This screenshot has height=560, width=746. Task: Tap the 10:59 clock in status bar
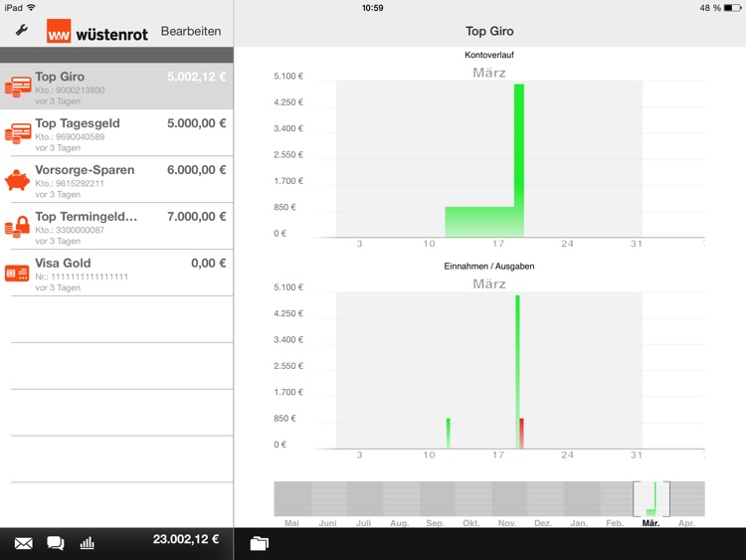coord(373,8)
